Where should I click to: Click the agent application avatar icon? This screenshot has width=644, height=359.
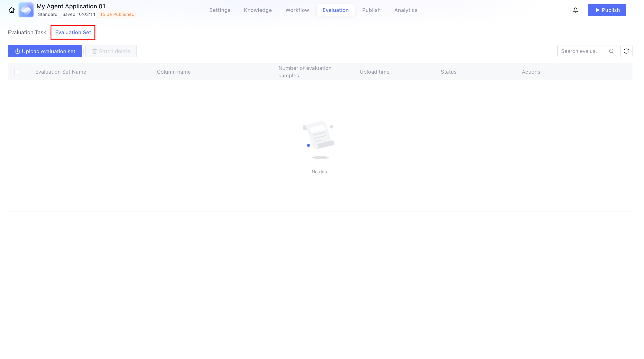point(26,10)
